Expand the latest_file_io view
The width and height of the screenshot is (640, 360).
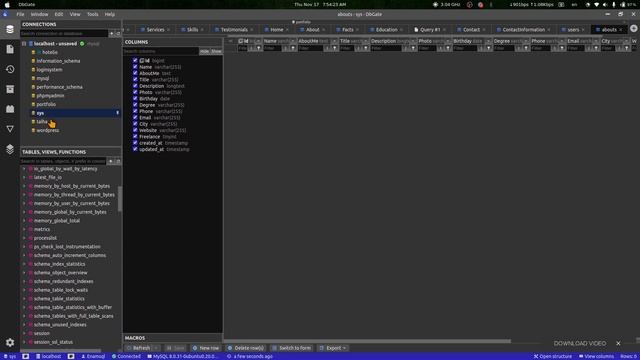coord(24,177)
